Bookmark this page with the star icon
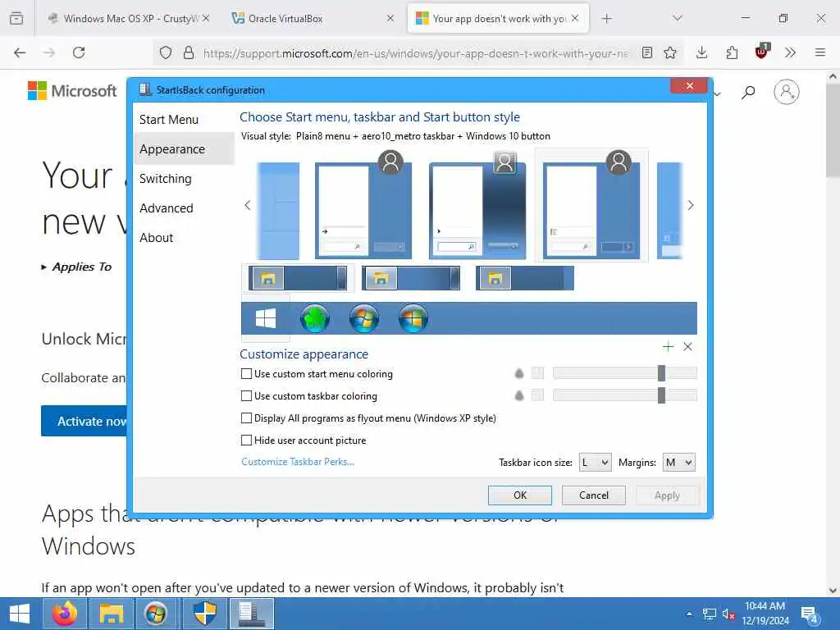The height and width of the screenshot is (630, 840). (x=669, y=52)
